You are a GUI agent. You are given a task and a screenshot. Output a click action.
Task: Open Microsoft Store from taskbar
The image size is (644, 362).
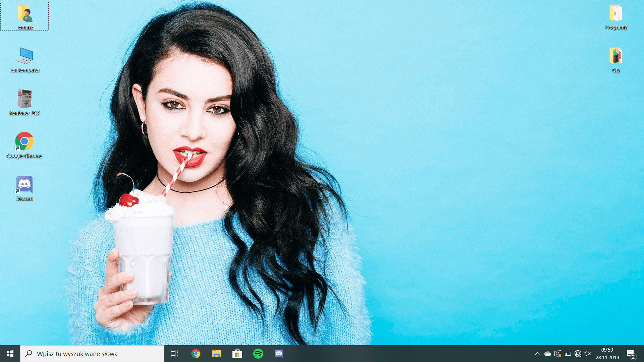click(237, 354)
